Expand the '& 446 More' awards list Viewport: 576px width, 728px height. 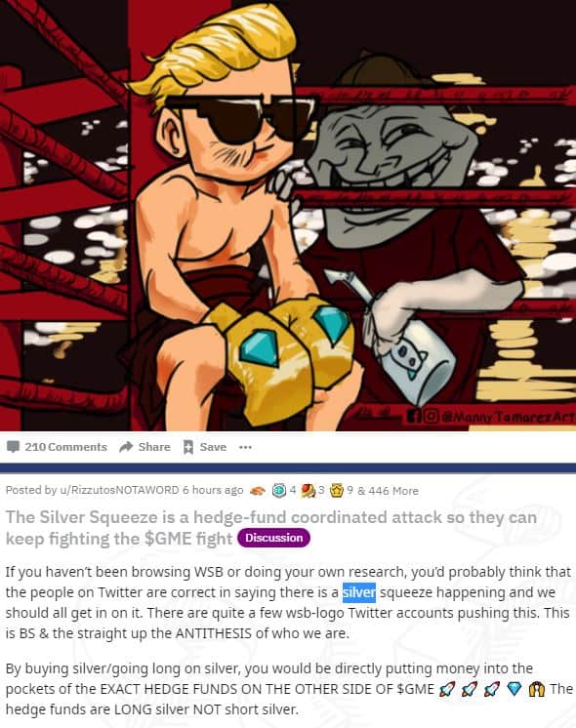tap(388, 491)
